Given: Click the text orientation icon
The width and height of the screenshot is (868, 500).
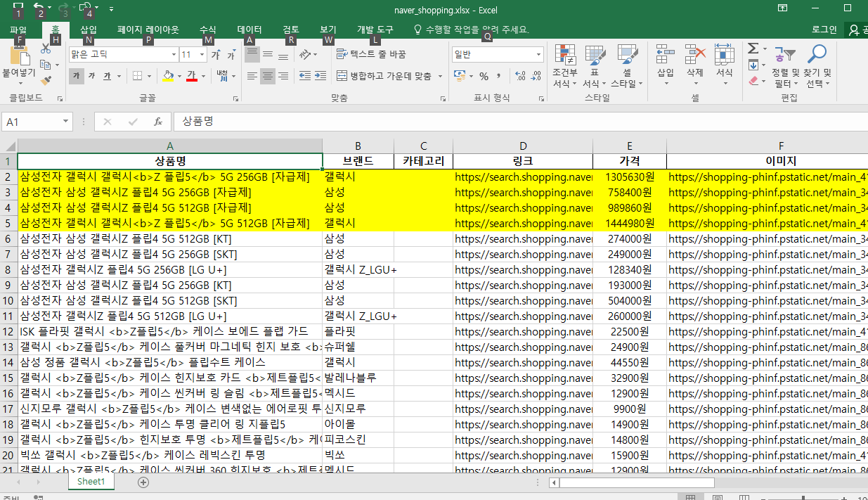Looking at the screenshot, I should click(304, 54).
